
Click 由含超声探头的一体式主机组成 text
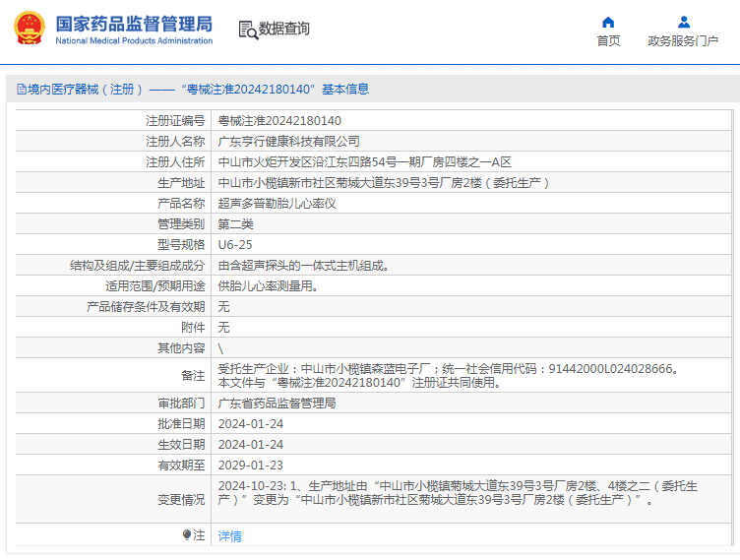pos(303,266)
